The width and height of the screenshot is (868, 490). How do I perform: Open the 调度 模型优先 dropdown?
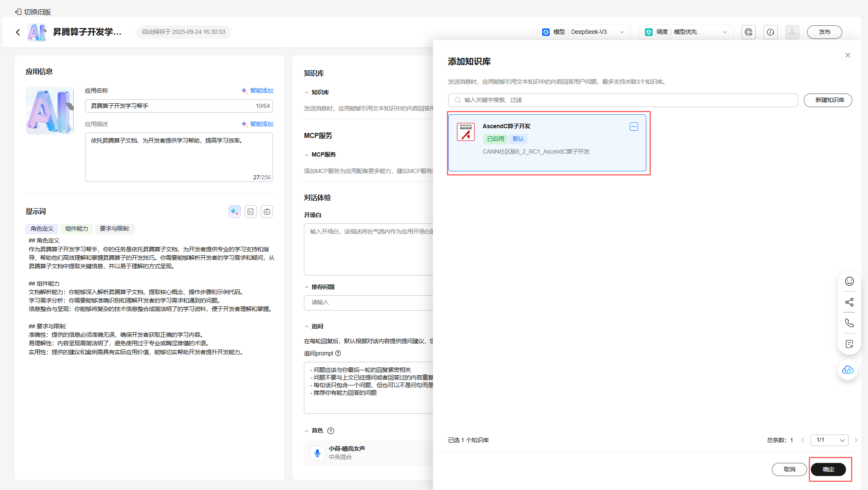tap(686, 32)
